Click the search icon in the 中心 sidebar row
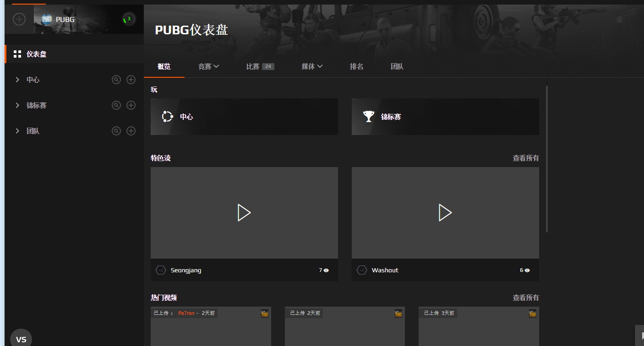Image resolution: width=644 pixels, height=346 pixels. 116,80
